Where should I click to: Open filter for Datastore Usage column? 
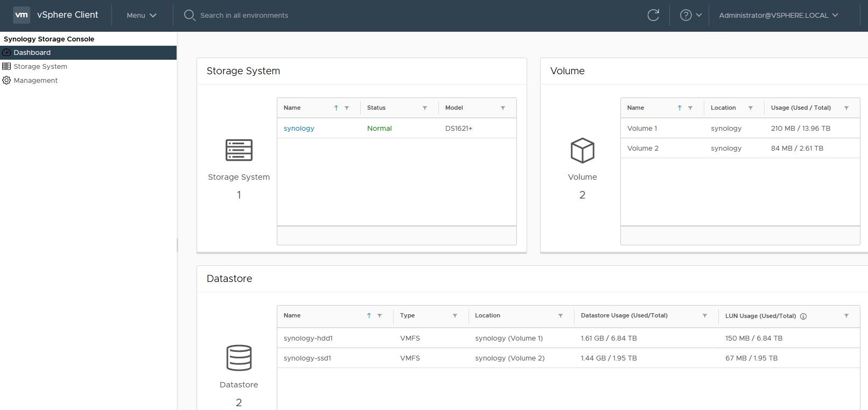pos(705,316)
